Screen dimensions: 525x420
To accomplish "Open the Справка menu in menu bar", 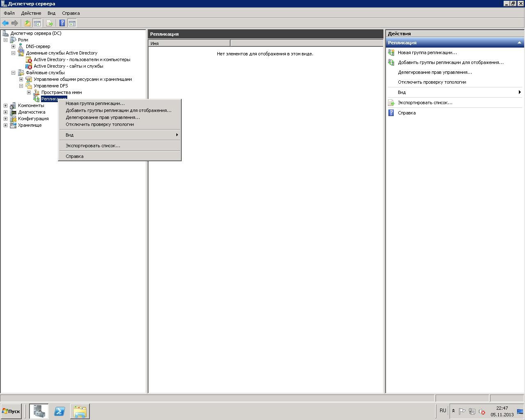I will pos(71,13).
